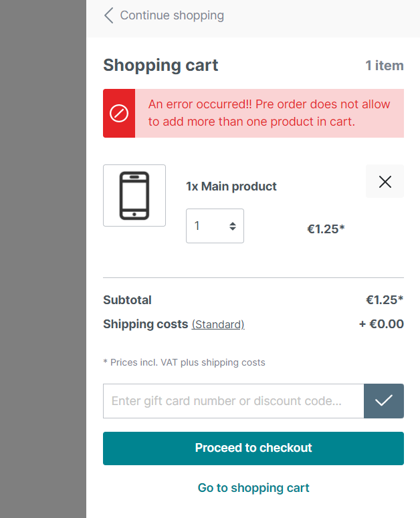Click the gray backdrop to dismiss cart
420x518 pixels.
point(43,267)
